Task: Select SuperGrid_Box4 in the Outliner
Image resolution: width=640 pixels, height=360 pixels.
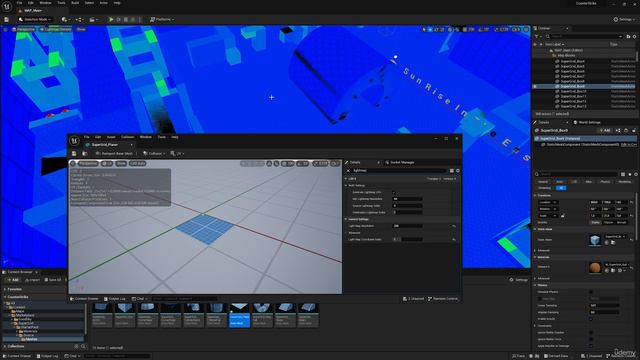Action: (572, 61)
